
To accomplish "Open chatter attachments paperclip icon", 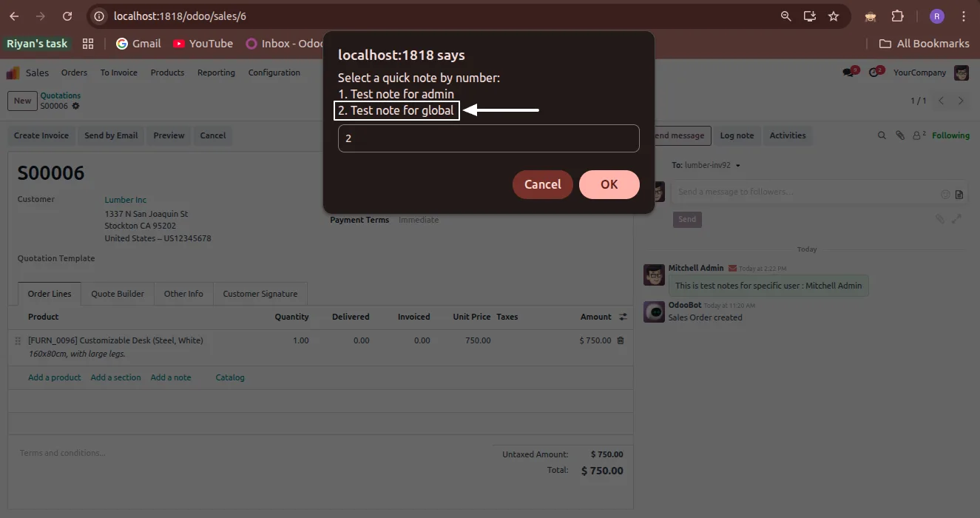I will (x=900, y=135).
